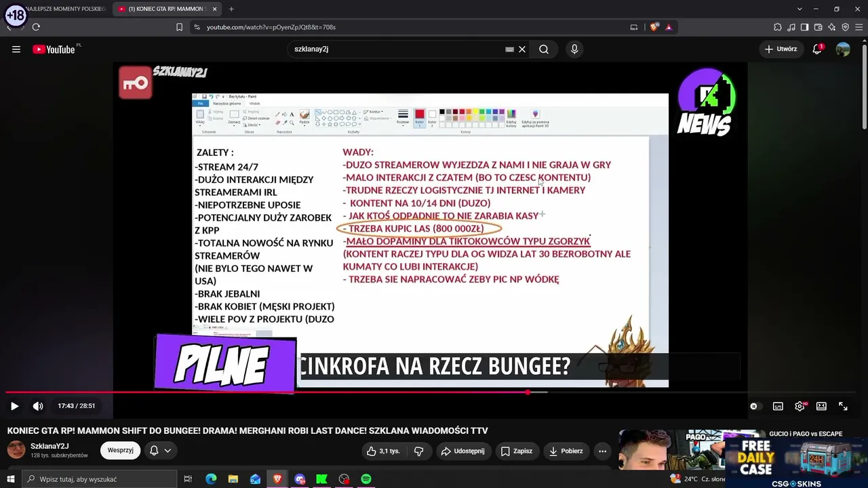Open the SzklanaY2J channel avatar
868x488 pixels.
pyautogui.click(x=16, y=450)
